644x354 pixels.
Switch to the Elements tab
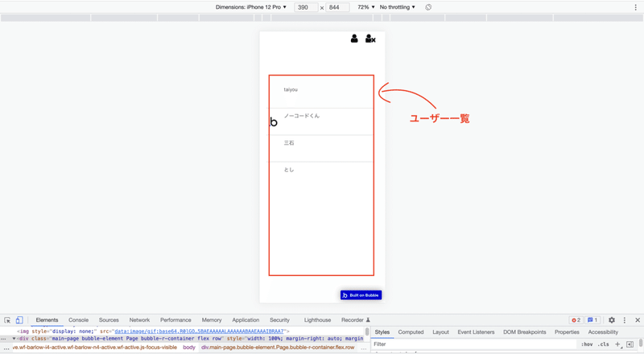click(x=47, y=320)
